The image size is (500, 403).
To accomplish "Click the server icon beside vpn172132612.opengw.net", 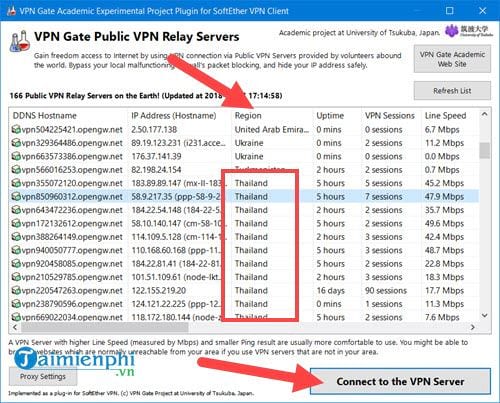I will click(16, 223).
